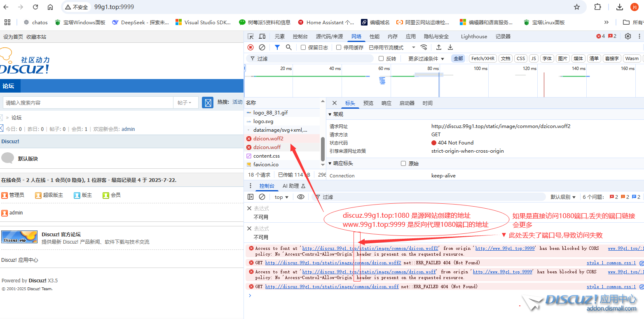644x319 pixels.
Task: Enable the 停用缓存 checkbox
Action: [x=339, y=47]
